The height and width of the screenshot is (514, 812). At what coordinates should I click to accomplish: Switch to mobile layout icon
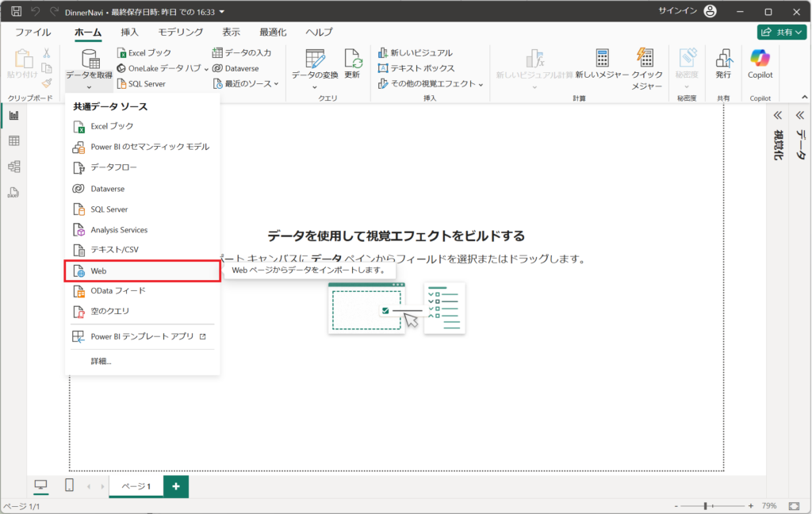69,485
